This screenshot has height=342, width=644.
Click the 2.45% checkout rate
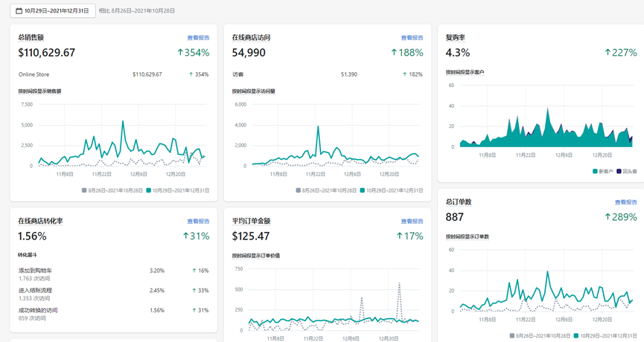tap(157, 291)
